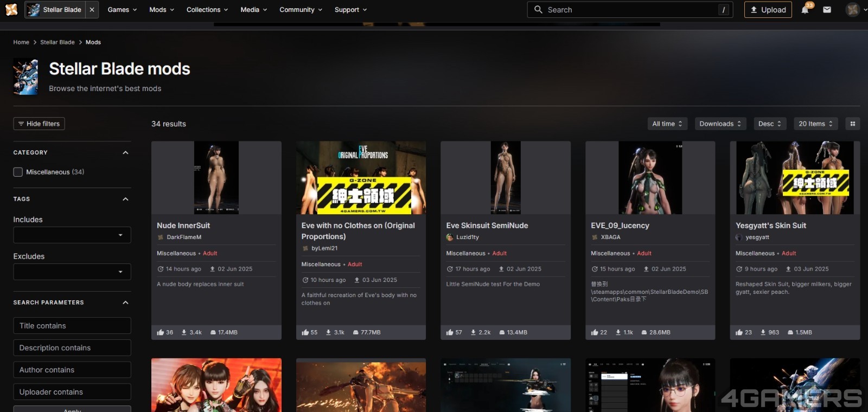Viewport: 868px width, 412px height.
Task: Click Adult tag on EVE_09_lucency card
Action: click(644, 253)
